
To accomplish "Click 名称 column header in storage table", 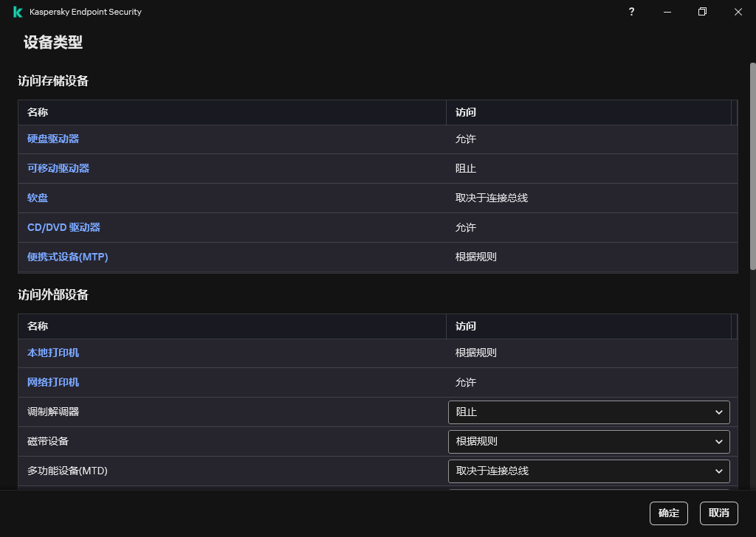I will 38,112.
